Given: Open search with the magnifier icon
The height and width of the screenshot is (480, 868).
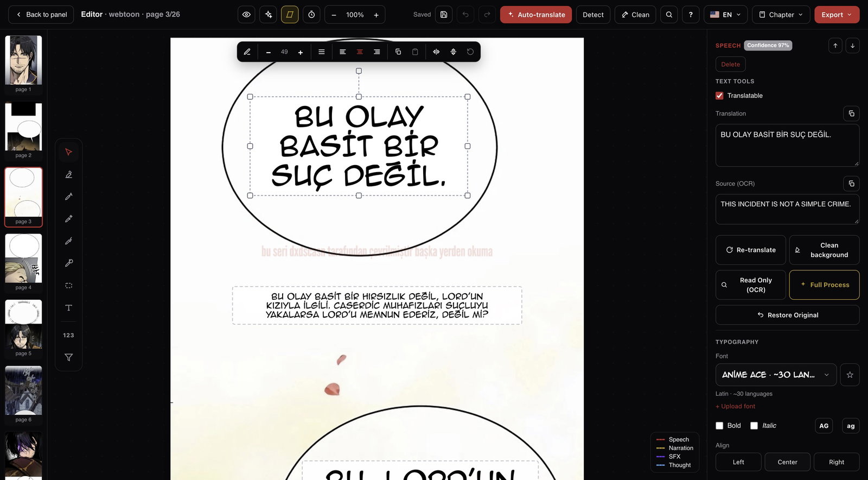Looking at the screenshot, I should (669, 15).
